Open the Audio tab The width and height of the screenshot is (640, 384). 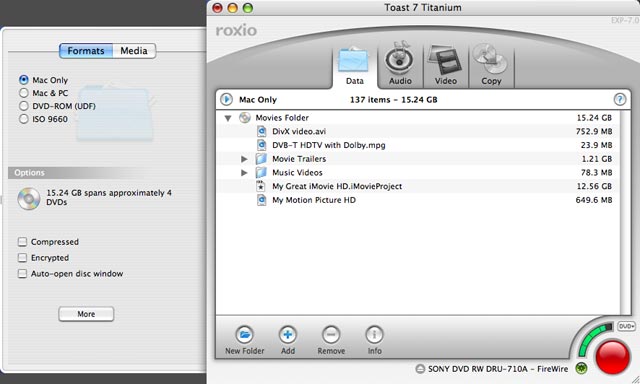[400, 64]
